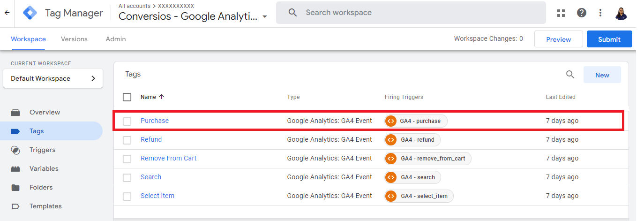This screenshot has height=221, width=644.
Task: Open the help question mark icon
Action: pyautogui.click(x=582, y=13)
